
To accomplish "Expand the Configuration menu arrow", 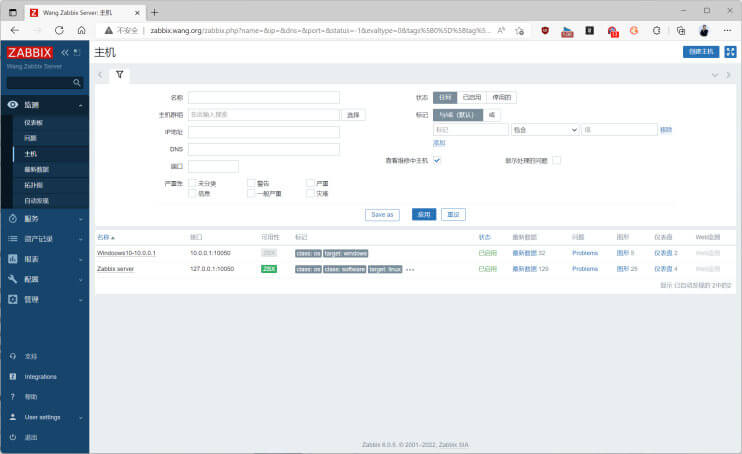I will click(x=80, y=280).
